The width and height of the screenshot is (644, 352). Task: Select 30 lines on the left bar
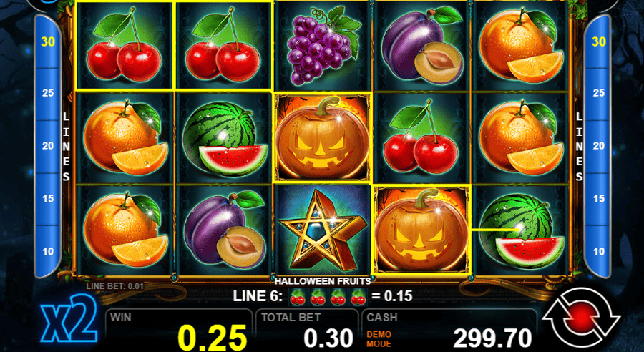click(x=48, y=41)
